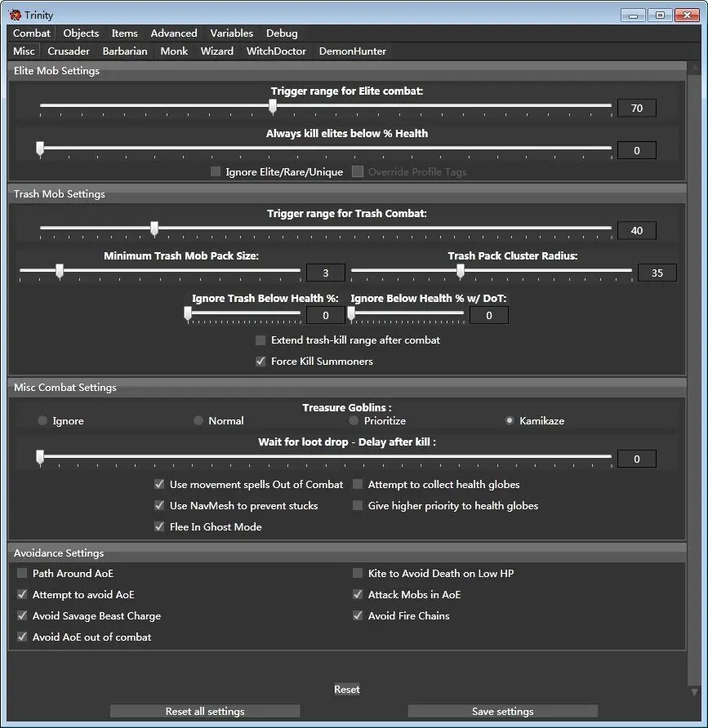Click the Ignore Trash Below Health slider
Viewport: 708px width, 728px height.
coord(244,315)
